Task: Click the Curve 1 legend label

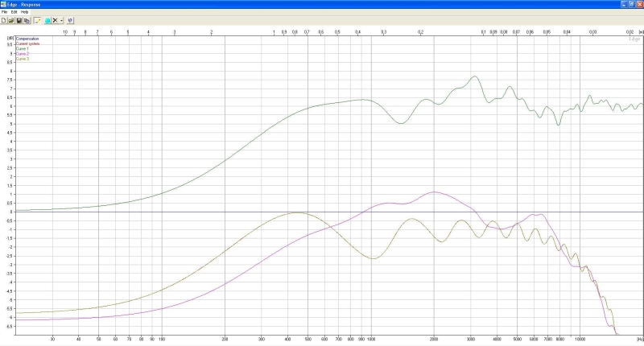Action: coord(22,48)
